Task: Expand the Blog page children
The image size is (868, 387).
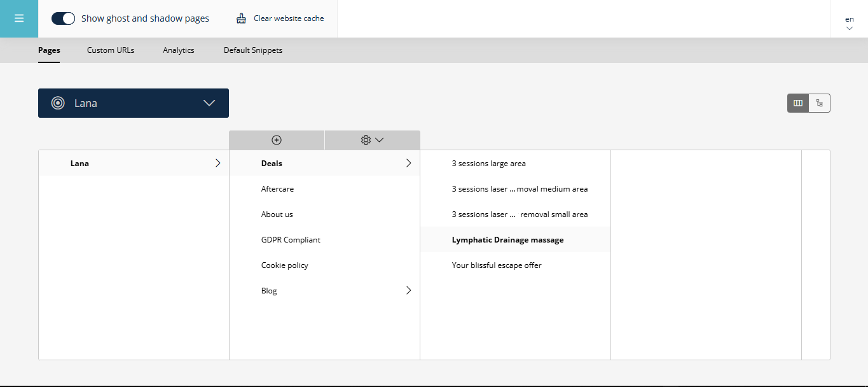Action: [x=409, y=290]
